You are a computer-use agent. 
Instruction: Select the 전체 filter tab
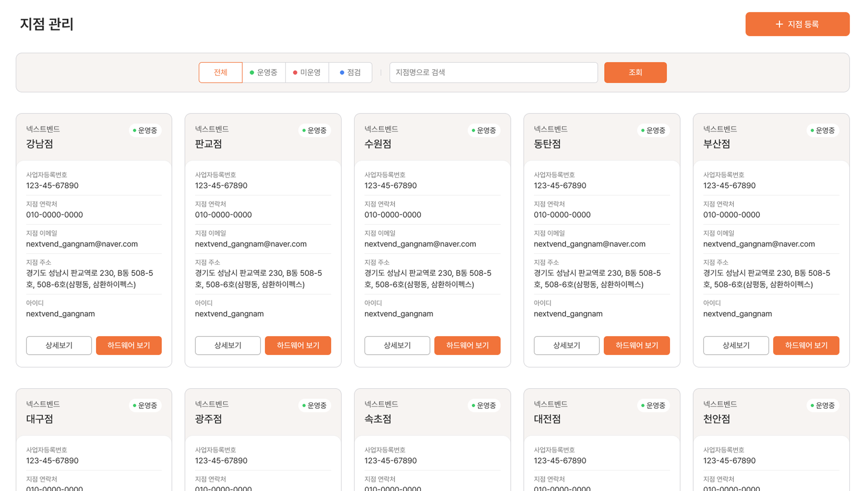(x=220, y=72)
